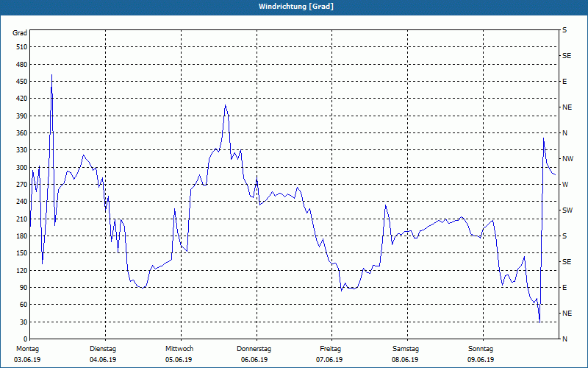
Task: Select the 120 degree axis label
Action: click(x=22, y=270)
